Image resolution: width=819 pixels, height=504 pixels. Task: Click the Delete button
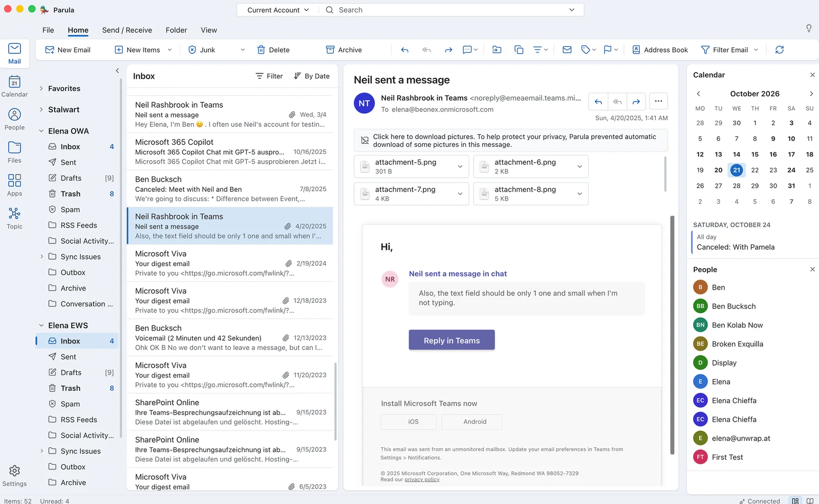point(273,50)
